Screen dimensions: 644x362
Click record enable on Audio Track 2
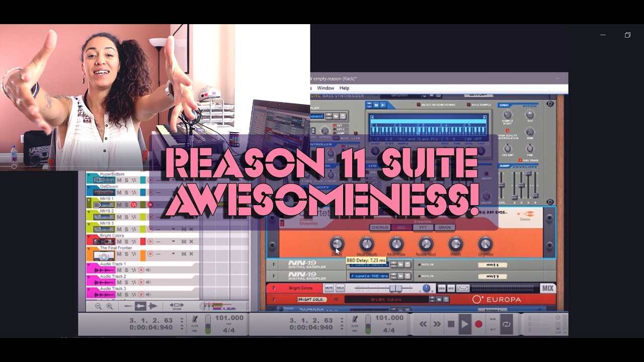click(141, 282)
